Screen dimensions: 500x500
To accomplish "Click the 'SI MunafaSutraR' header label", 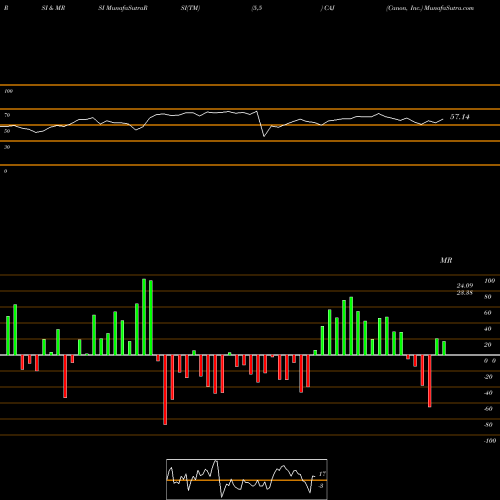I will 123,8.
